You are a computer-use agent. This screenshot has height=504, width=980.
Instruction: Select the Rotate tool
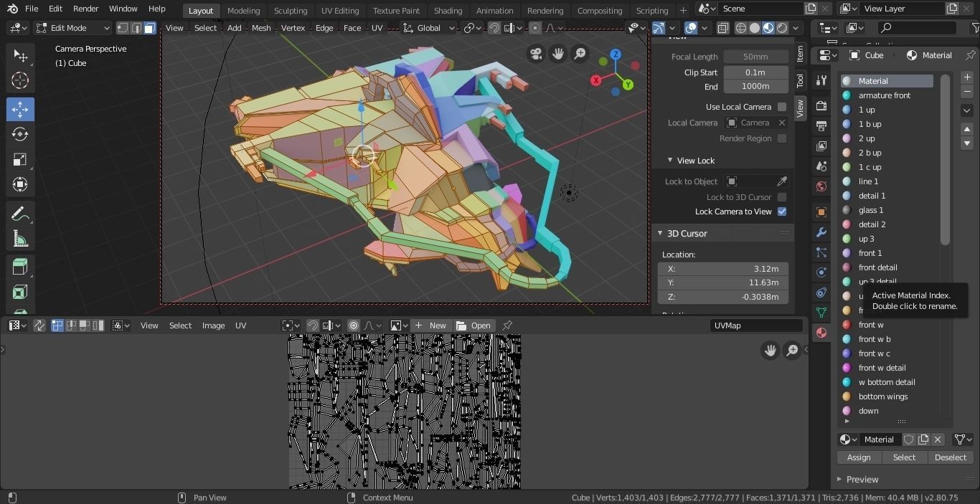pyautogui.click(x=20, y=134)
